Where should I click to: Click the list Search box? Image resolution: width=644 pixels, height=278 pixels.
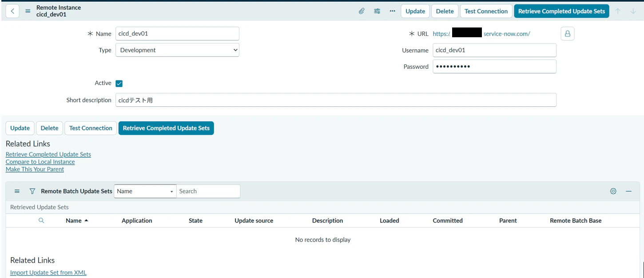point(208,191)
